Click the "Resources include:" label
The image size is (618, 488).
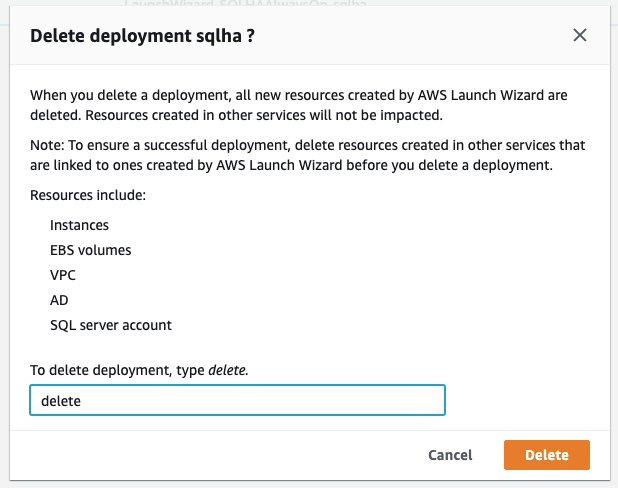(x=88, y=195)
